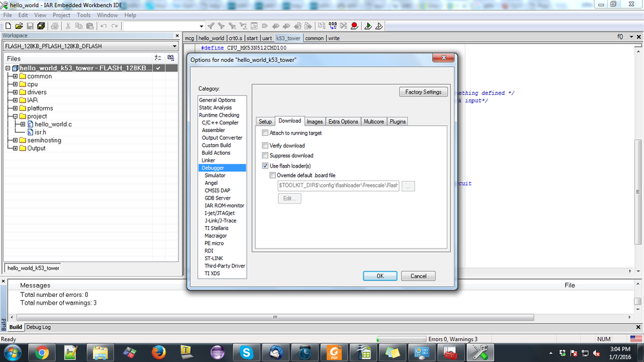Click the Paste toolbar icon

(x=90, y=26)
